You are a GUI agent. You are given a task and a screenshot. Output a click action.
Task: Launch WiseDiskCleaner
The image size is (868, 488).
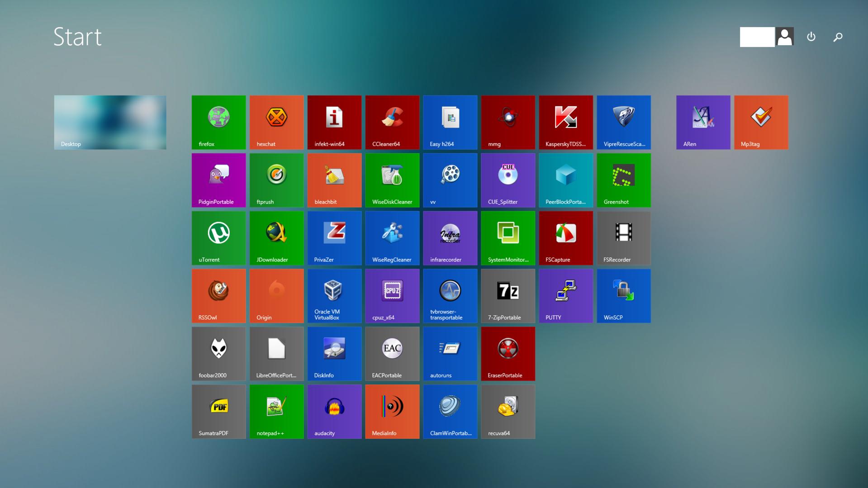392,180
